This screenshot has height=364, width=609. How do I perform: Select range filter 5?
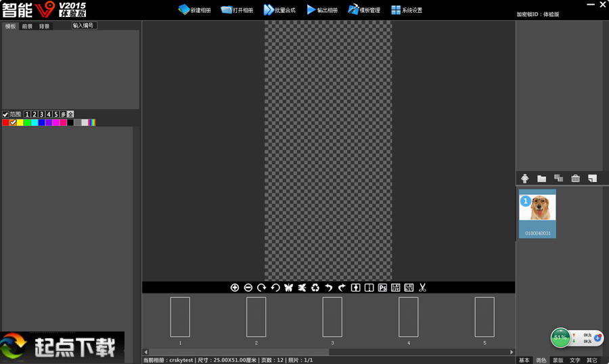click(56, 114)
